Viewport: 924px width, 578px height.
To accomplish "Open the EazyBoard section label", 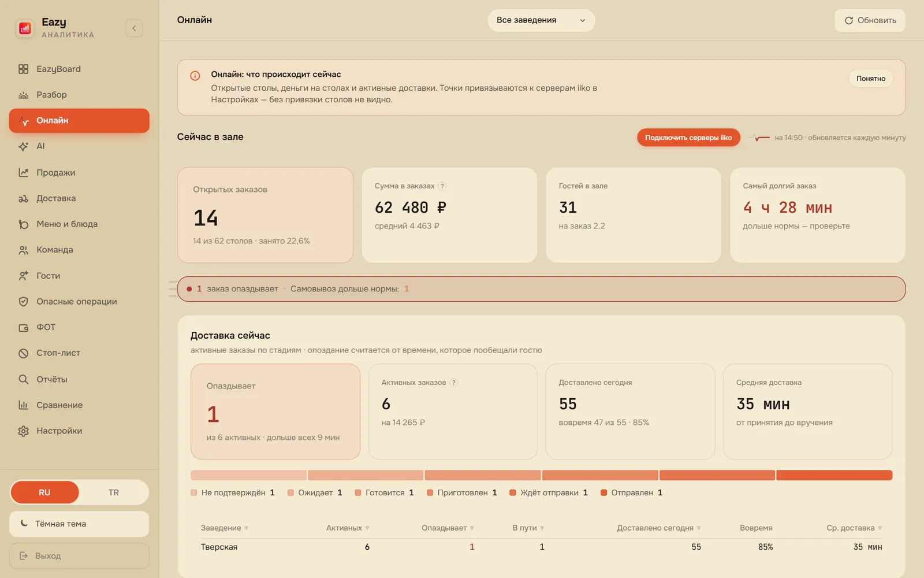I will (x=58, y=69).
